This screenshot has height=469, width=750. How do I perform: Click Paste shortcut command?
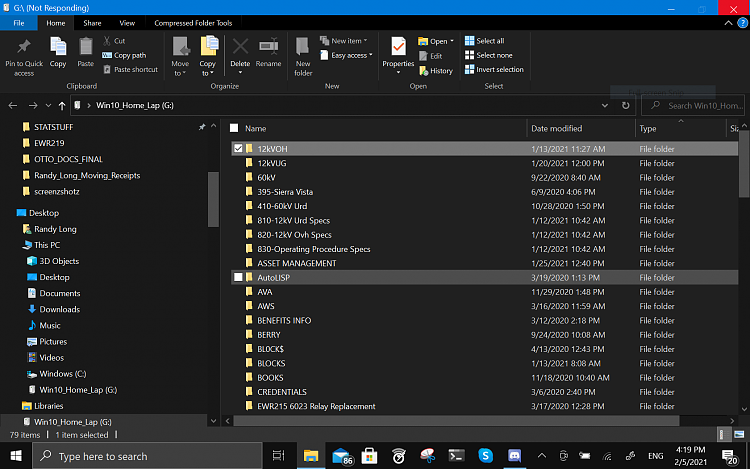tap(131, 70)
